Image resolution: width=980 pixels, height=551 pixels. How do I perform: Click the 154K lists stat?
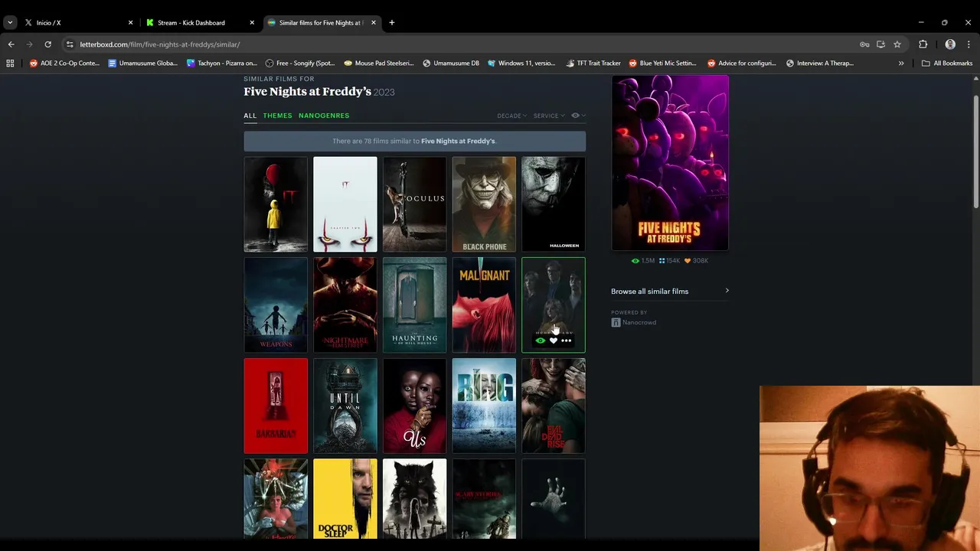tap(669, 261)
